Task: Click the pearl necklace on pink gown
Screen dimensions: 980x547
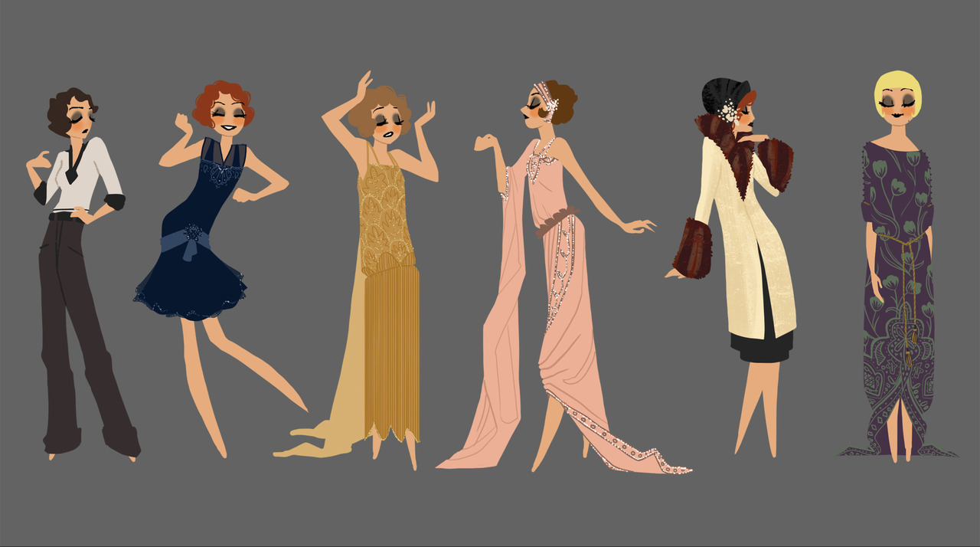Action: [546, 153]
